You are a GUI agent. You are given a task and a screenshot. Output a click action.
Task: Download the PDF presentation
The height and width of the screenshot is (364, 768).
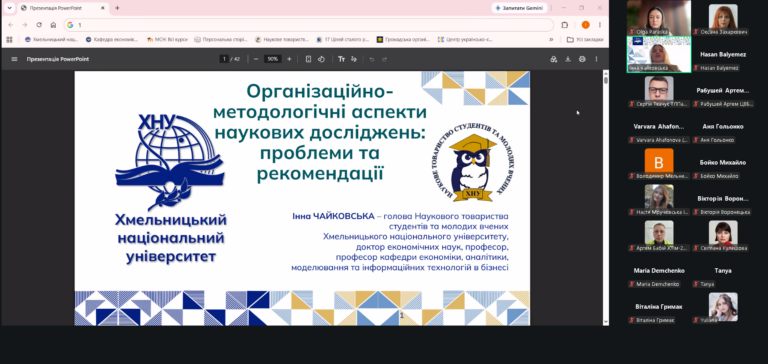568,59
